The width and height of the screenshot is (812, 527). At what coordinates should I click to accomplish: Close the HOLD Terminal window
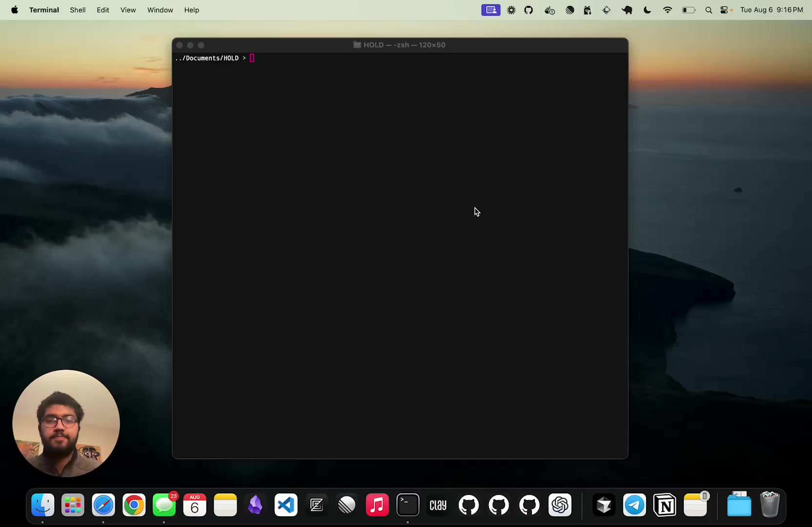[x=180, y=45]
